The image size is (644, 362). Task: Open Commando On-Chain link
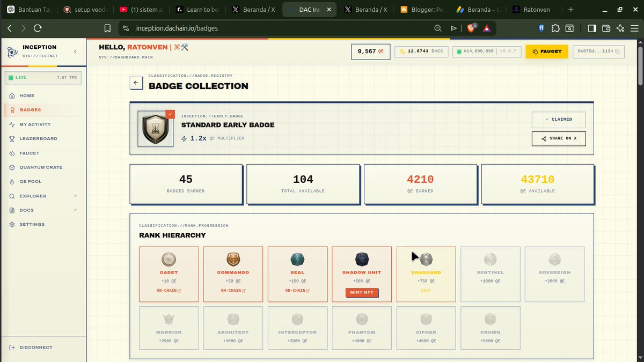233,291
